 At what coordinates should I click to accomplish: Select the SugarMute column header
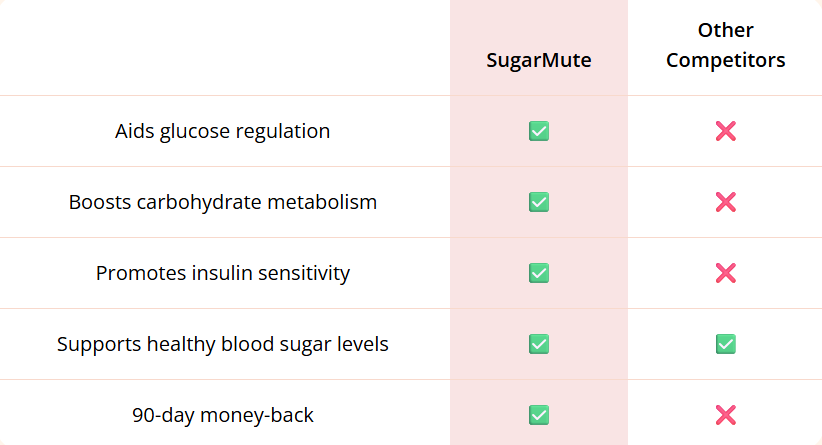tap(538, 60)
